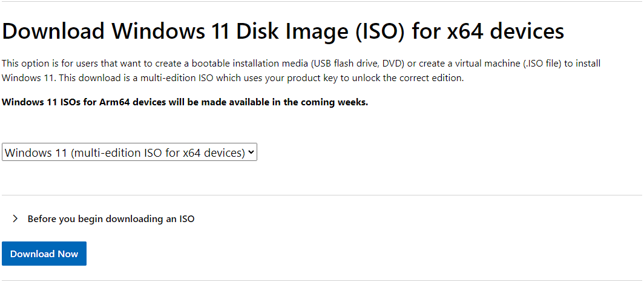644x282 pixels.
Task: Click the divider line below Download Now
Action: tap(322, 281)
